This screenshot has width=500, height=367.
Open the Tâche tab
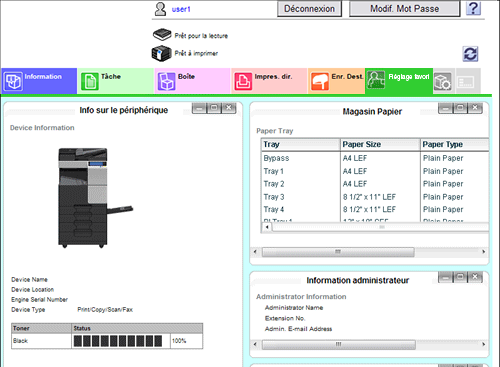point(116,81)
